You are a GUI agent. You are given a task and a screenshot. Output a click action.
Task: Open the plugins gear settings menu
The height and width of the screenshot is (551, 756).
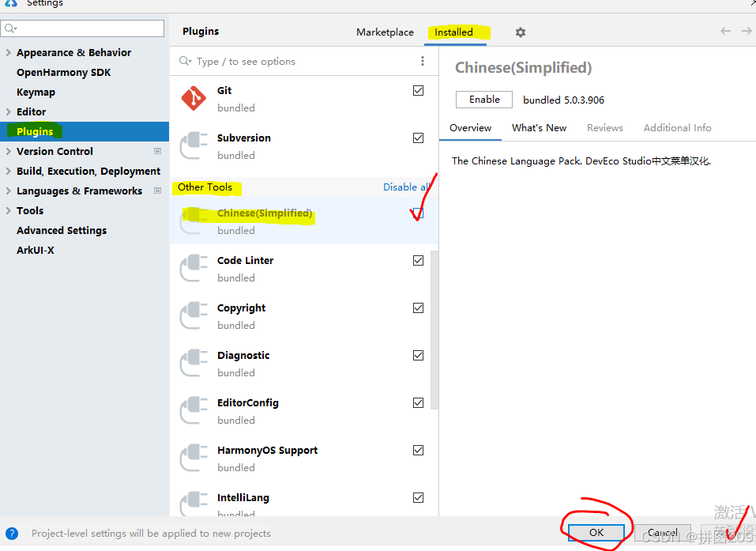pos(521,32)
